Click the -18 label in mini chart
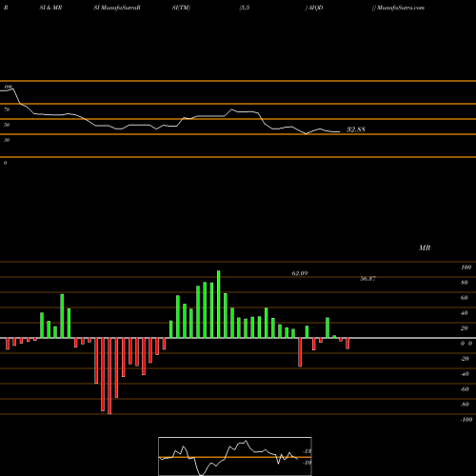 [307, 451]
